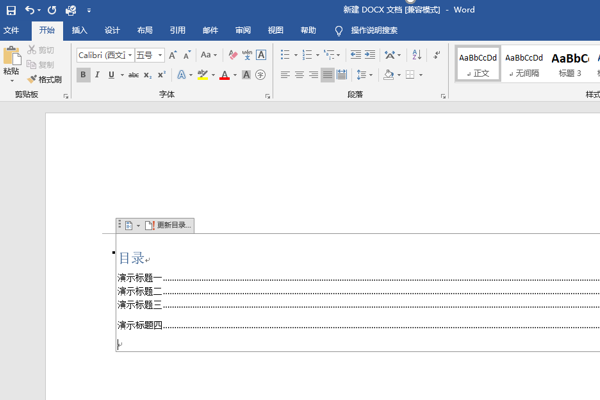Toggle underline formatting
The height and width of the screenshot is (400, 600).
pos(111,75)
